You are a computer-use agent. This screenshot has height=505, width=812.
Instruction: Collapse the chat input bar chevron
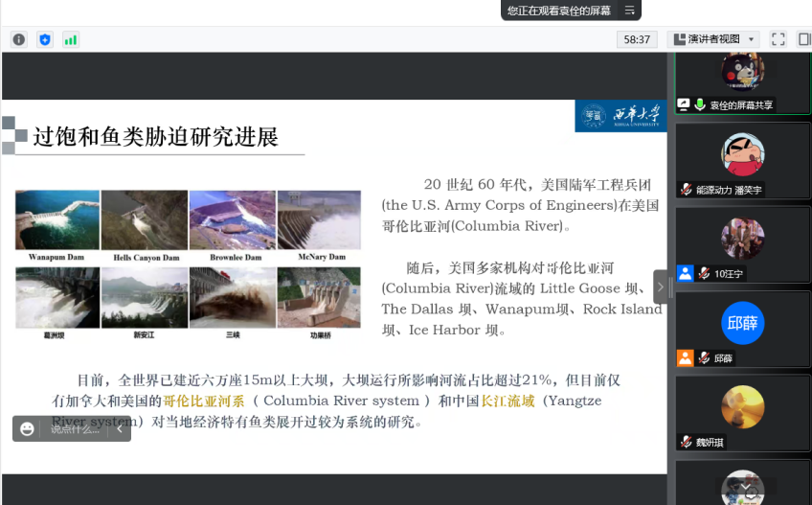click(x=119, y=428)
